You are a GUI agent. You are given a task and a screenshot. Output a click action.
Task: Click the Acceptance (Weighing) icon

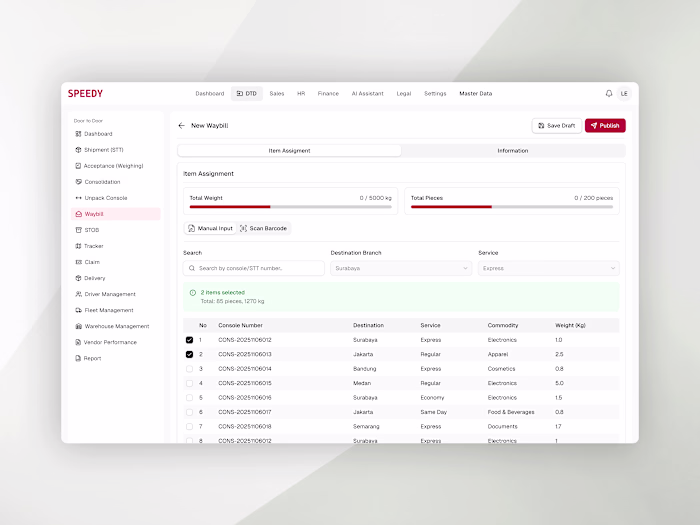(79, 166)
